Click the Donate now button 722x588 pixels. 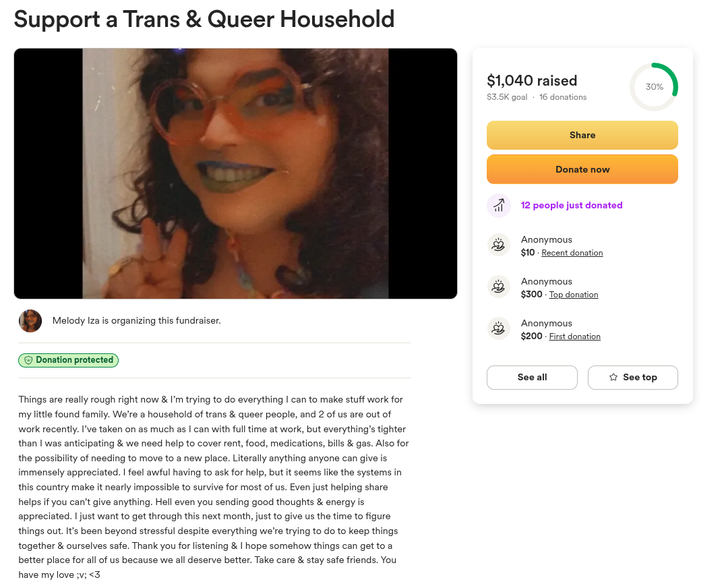tap(582, 169)
